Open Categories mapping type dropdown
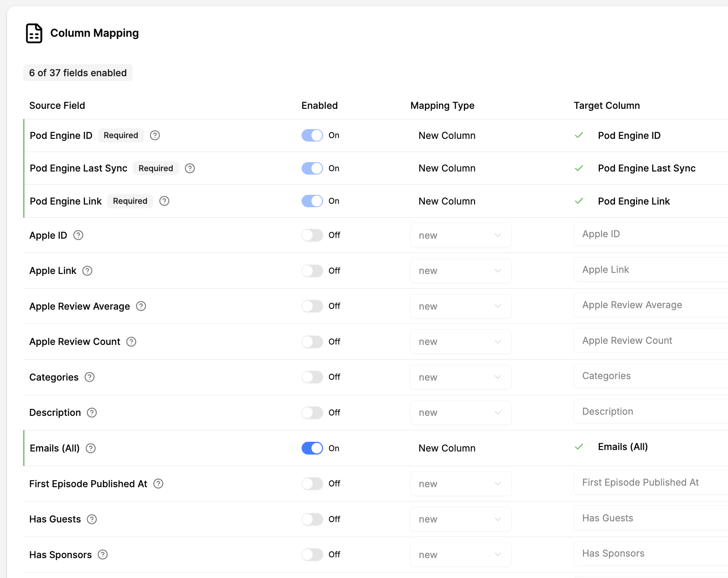 pyautogui.click(x=461, y=377)
